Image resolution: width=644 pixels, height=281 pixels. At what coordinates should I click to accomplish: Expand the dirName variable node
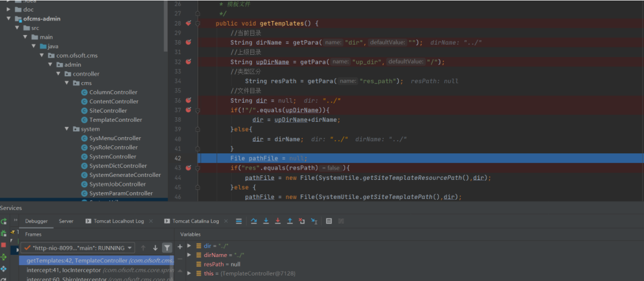189,255
